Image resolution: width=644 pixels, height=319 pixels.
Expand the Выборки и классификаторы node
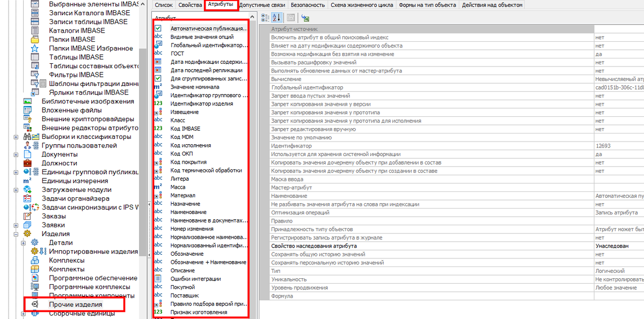(x=16, y=137)
